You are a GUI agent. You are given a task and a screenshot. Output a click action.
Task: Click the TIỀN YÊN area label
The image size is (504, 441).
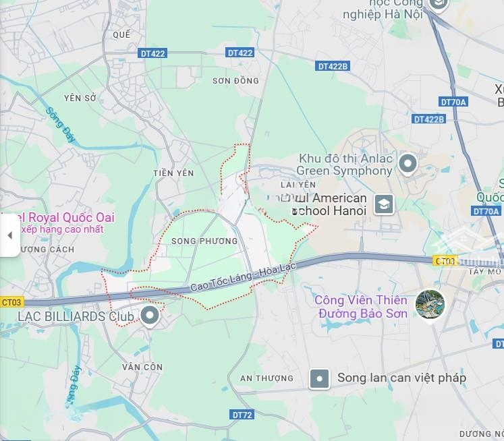click(173, 173)
